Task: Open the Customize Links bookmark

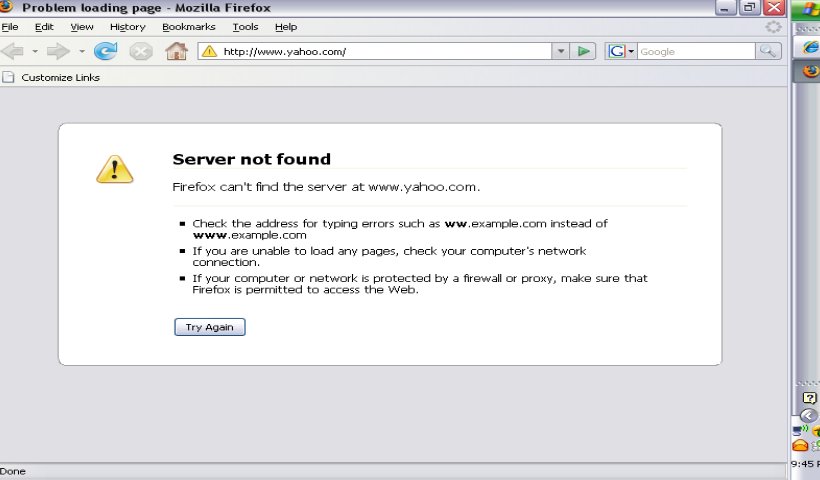Action: coord(60,77)
